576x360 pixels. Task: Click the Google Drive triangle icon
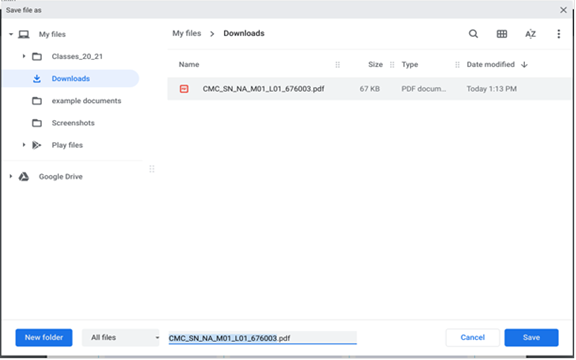(x=24, y=177)
